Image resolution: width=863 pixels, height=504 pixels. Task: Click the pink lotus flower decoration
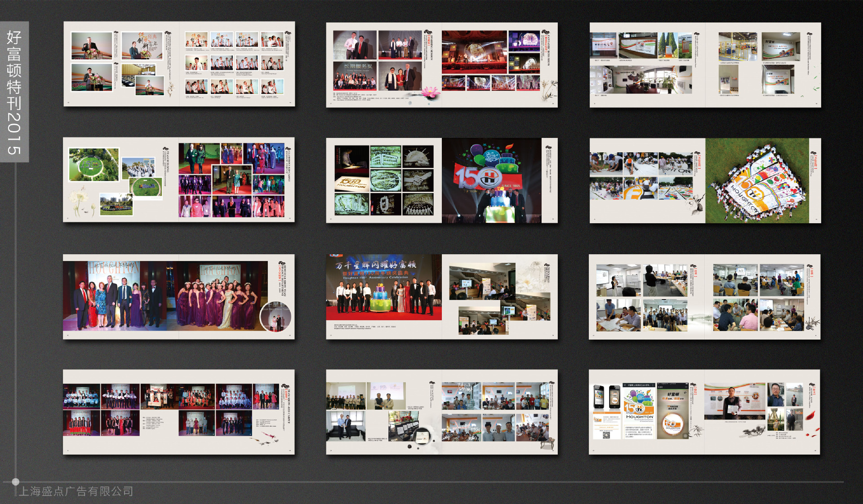tap(430, 93)
